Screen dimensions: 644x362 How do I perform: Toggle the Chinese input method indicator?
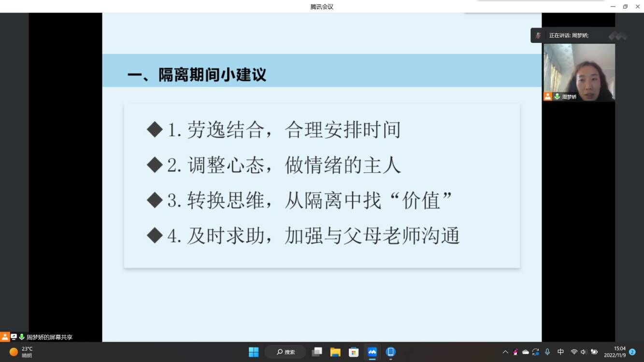point(560,352)
